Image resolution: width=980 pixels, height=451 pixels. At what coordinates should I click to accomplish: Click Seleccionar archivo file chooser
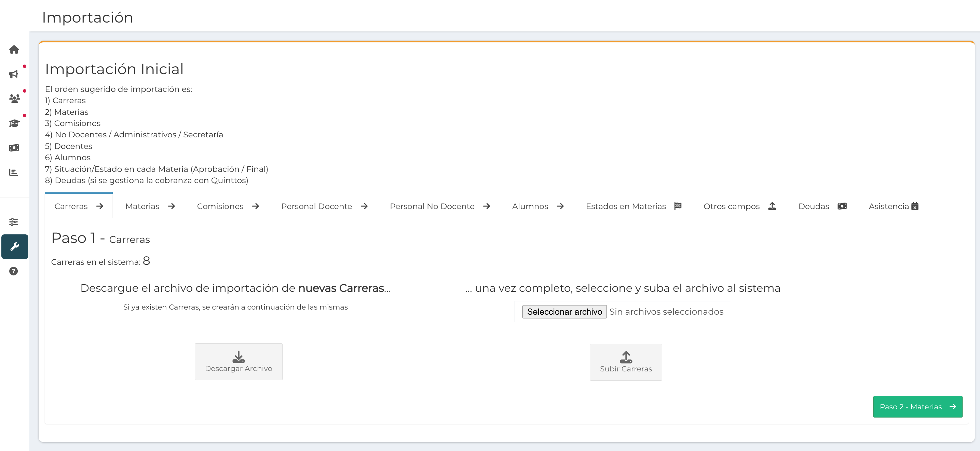click(x=564, y=312)
